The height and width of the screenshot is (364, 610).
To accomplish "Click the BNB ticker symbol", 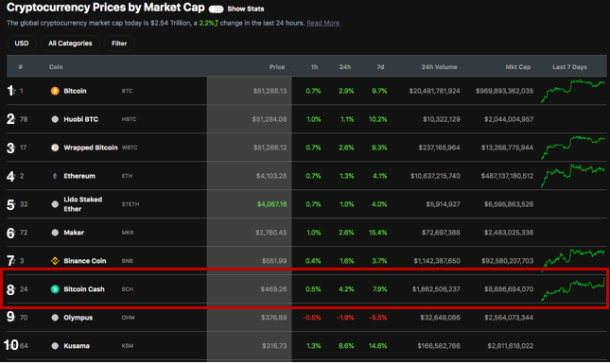I will coord(128,261).
